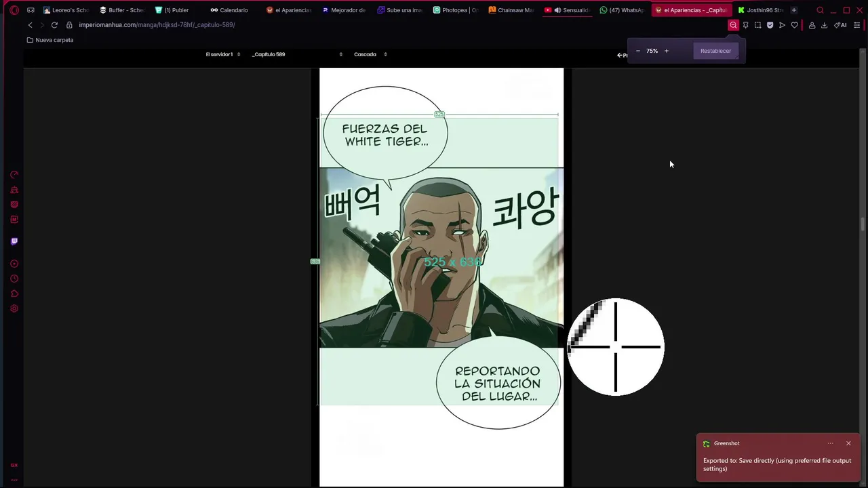Search tabs with the magnifier icon
Screen dimensions: 868x488
(820, 10)
